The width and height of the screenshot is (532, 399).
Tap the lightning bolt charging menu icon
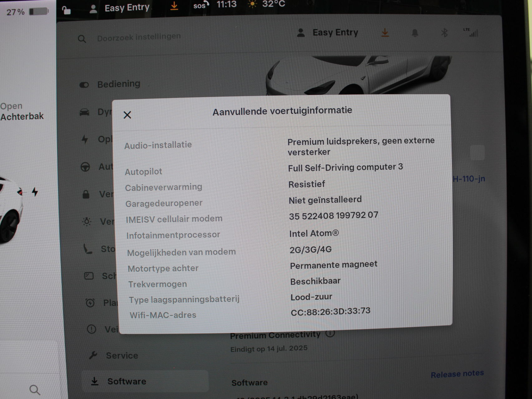(85, 139)
